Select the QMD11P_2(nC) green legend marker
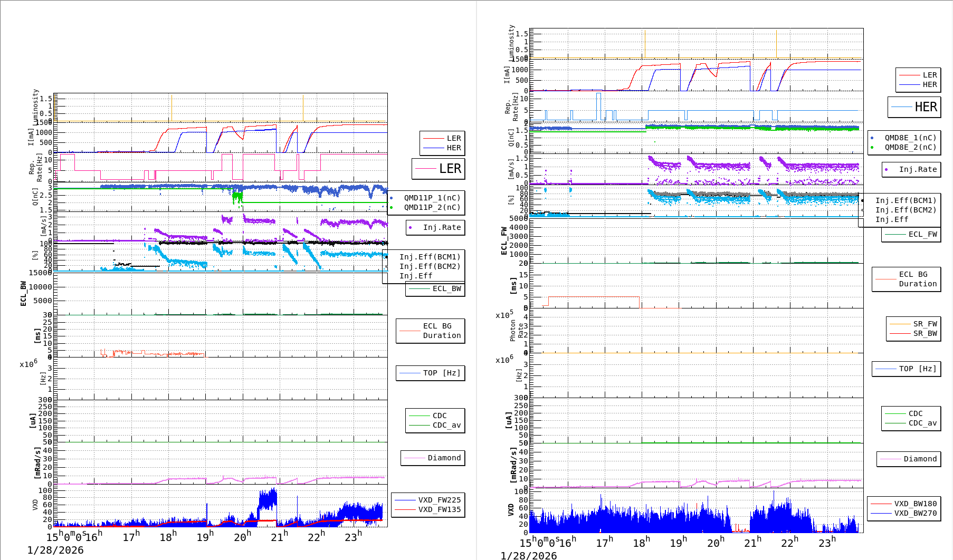Screen dimensions: 953x560 [392, 208]
